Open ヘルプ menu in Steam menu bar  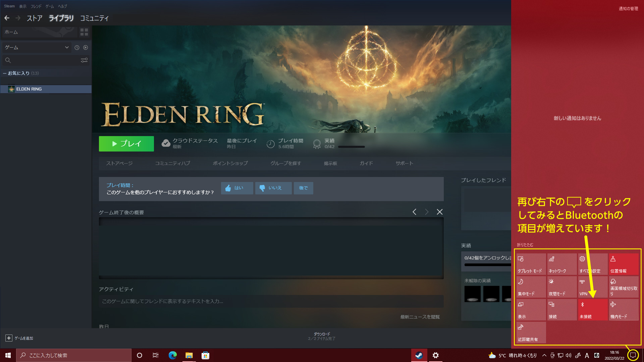(62, 6)
